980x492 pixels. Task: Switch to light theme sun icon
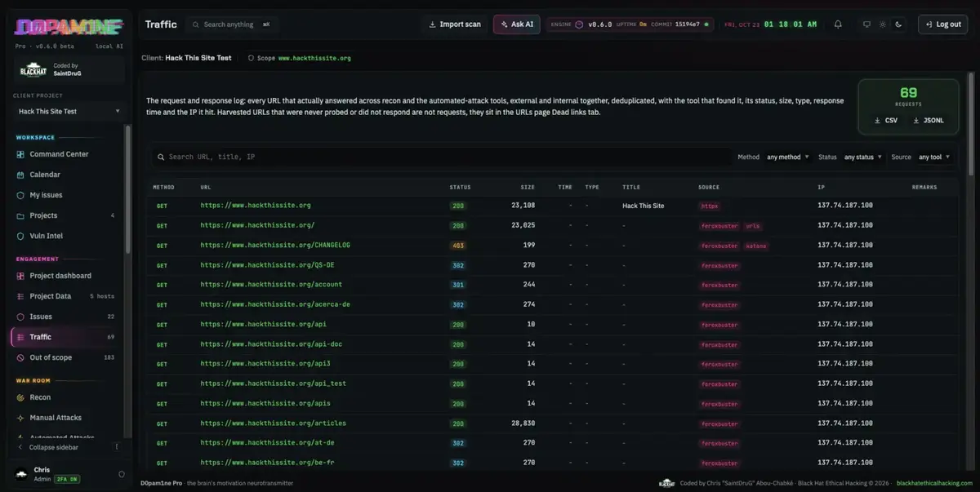tap(883, 24)
